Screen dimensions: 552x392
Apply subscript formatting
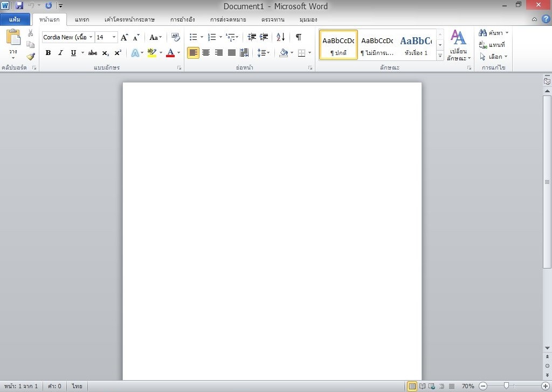105,53
